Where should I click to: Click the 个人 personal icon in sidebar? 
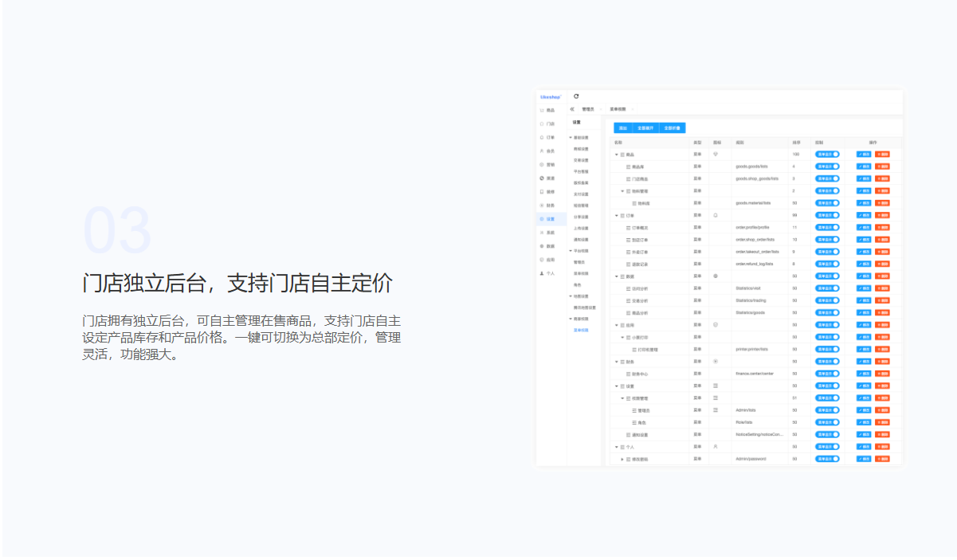click(x=542, y=272)
